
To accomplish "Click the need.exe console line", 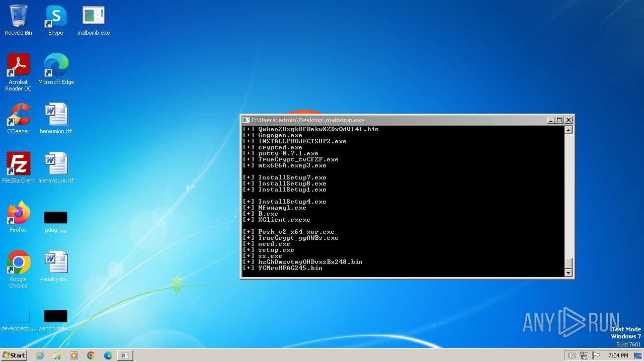I will click(266, 244).
